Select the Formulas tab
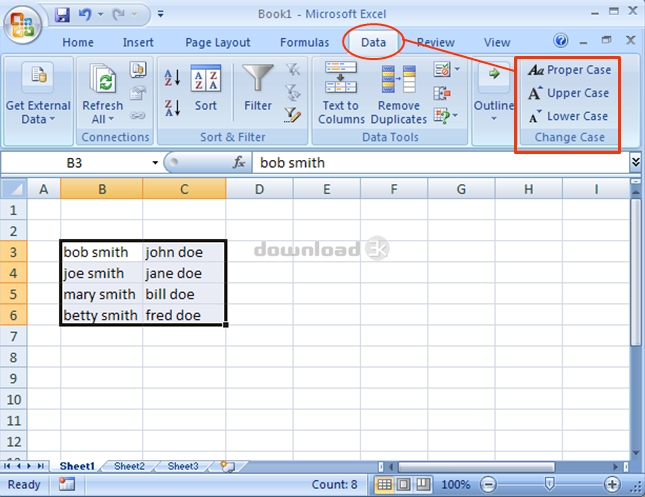The image size is (645, 497). tap(304, 42)
